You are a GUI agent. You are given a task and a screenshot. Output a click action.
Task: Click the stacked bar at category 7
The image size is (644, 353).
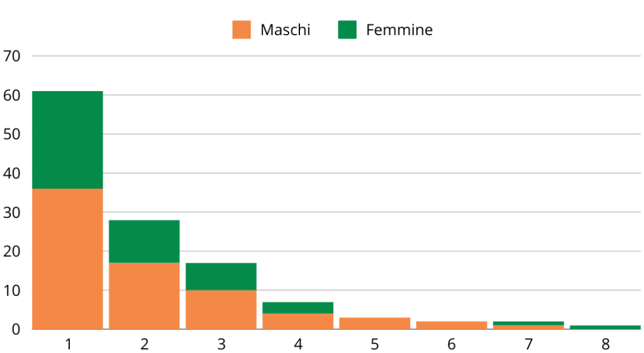coord(528,325)
